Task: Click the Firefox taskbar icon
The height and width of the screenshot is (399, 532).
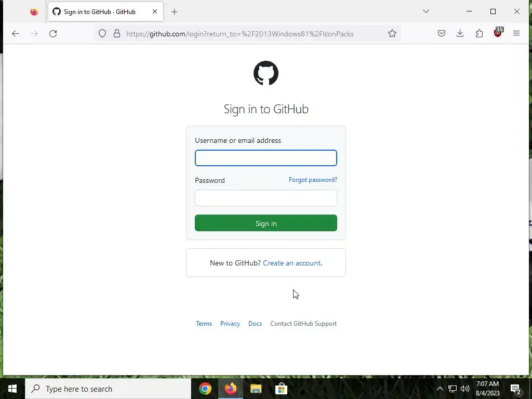Action: pyautogui.click(x=230, y=389)
